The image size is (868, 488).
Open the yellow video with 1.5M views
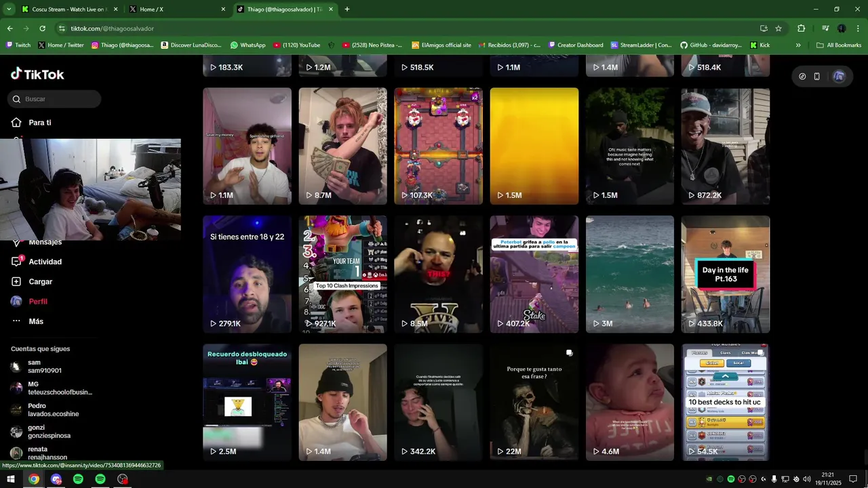534,146
